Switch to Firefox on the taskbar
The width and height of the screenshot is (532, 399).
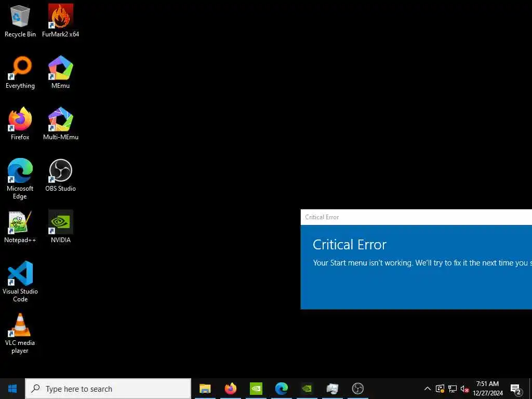[x=230, y=389]
